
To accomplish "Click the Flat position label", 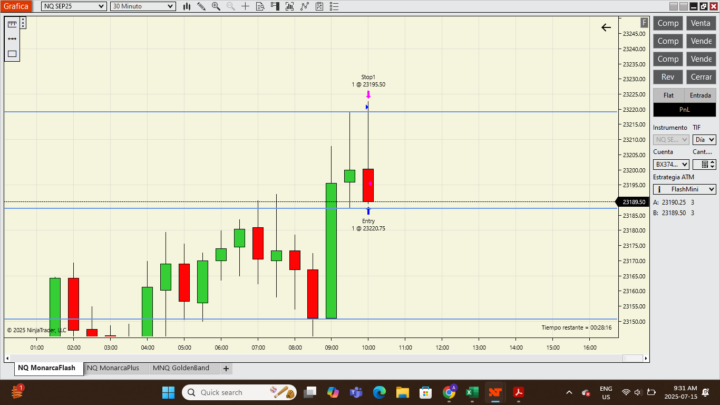I will [x=669, y=96].
